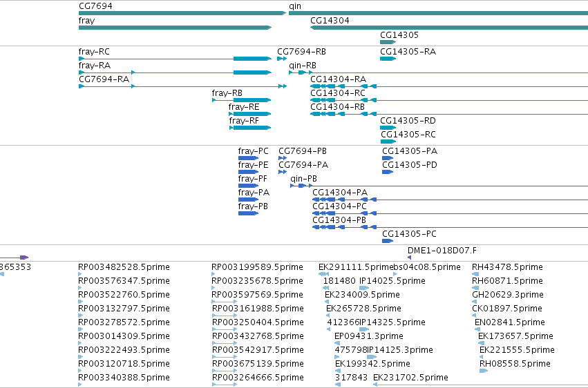Click the fray-PE protein label
The height and width of the screenshot is (388, 588).
pos(253,165)
